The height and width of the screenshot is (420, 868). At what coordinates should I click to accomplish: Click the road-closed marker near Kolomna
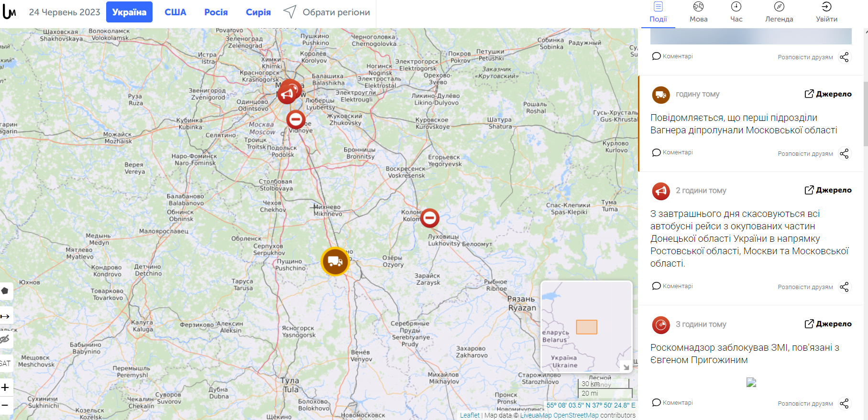click(429, 218)
